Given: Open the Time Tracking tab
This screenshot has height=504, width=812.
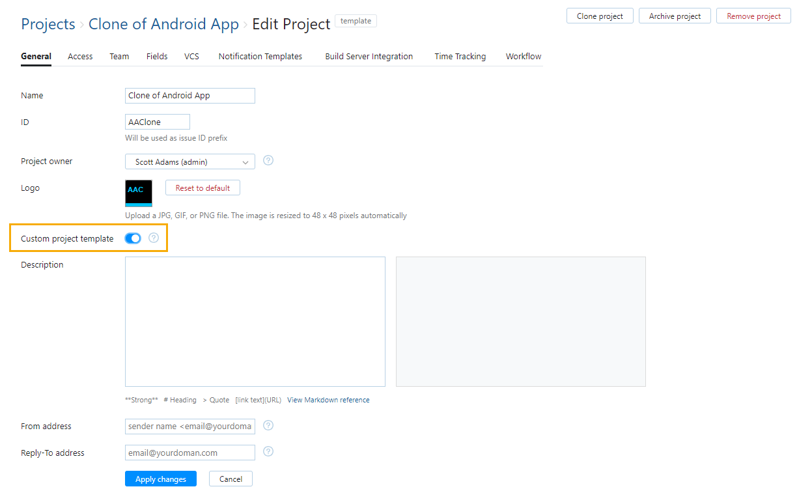Looking at the screenshot, I should [x=460, y=56].
